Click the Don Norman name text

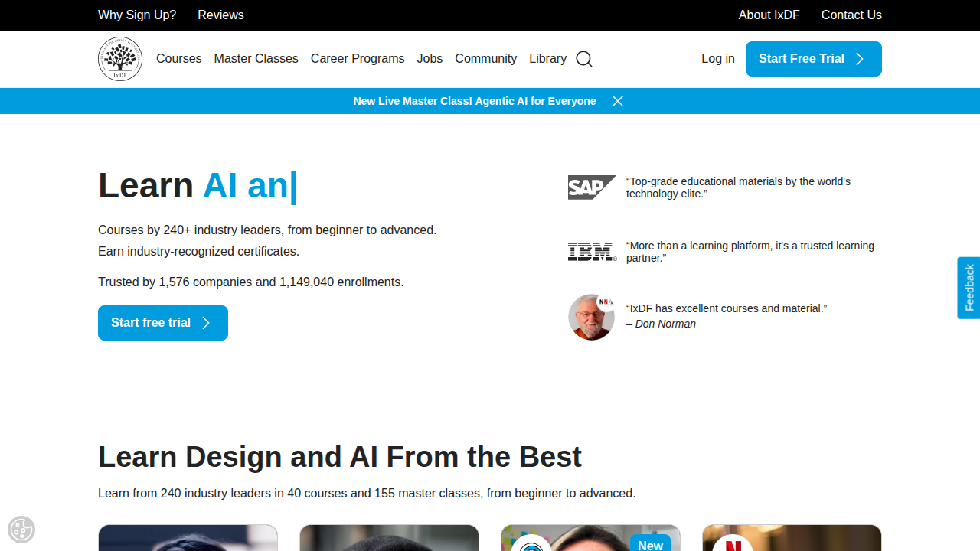pos(665,324)
